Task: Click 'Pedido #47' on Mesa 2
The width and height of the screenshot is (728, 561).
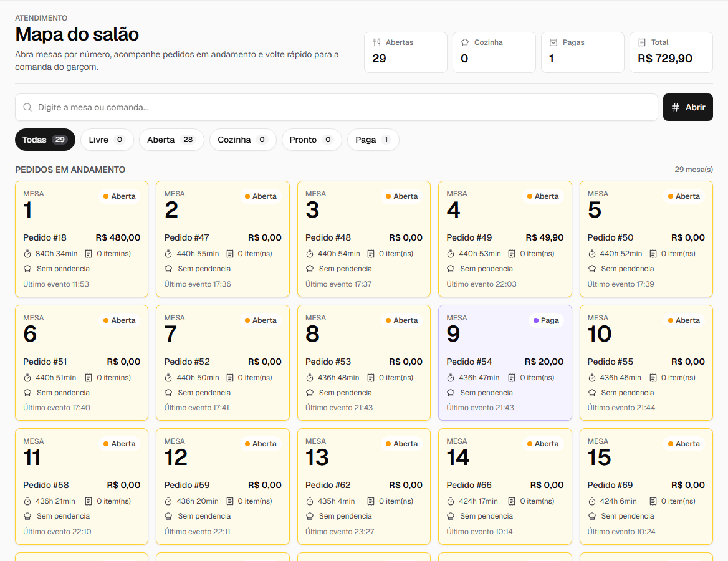Action: pyautogui.click(x=186, y=237)
